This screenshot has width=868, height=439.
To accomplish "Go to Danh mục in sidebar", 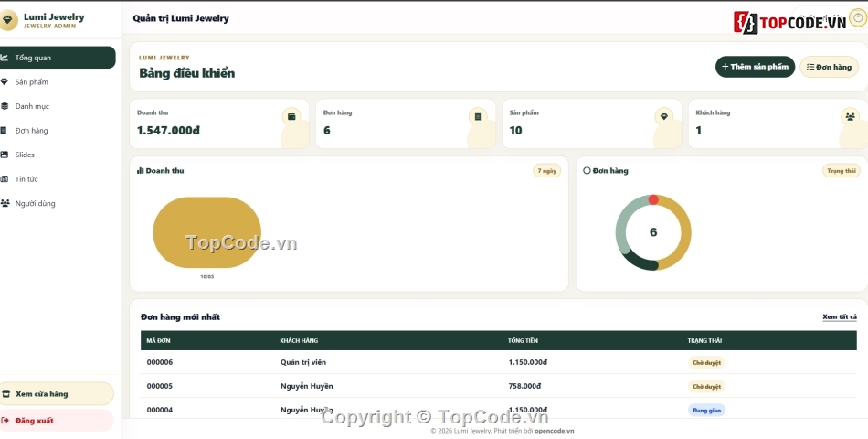I will 57,106.
